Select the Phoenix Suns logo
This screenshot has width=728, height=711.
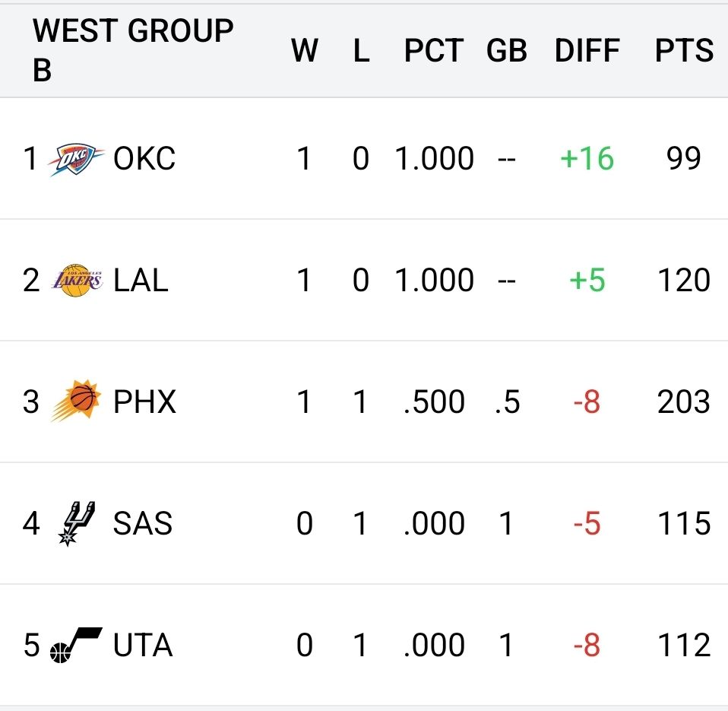(77, 402)
